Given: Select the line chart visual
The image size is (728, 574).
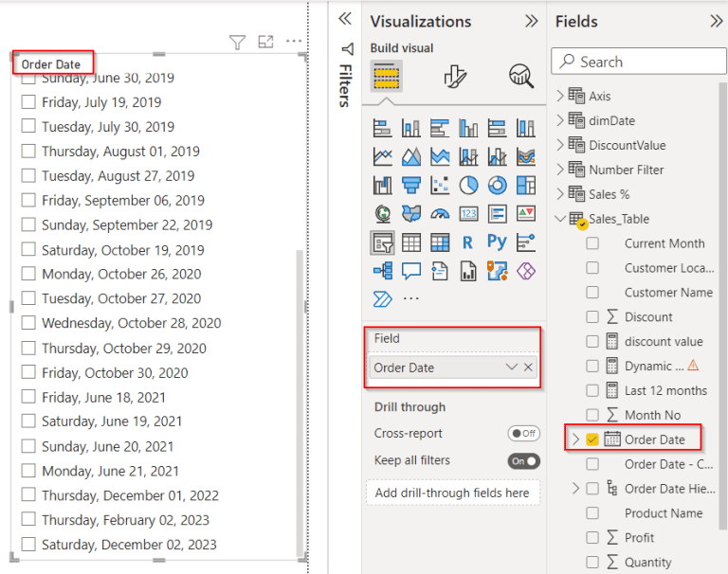Looking at the screenshot, I should (383, 157).
